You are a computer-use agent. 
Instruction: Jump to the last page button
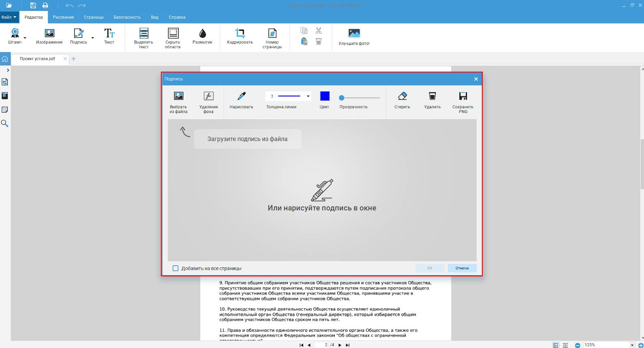tap(347, 345)
